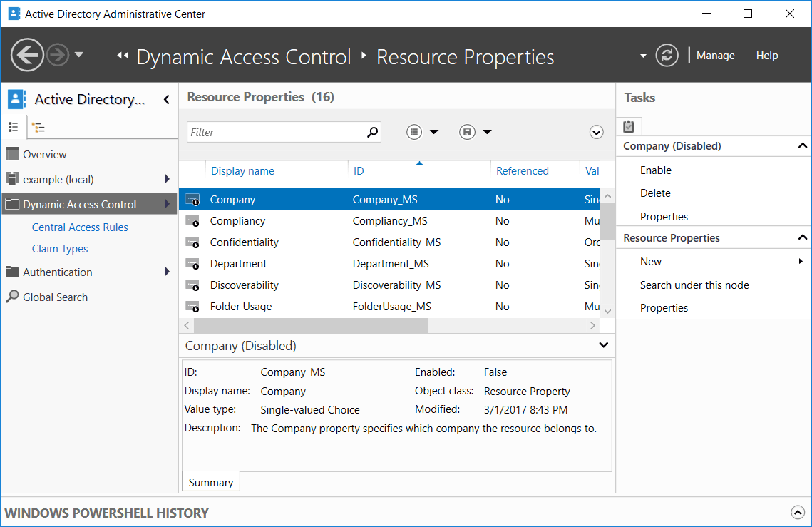Image resolution: width=812 pixels, height=527 pixels.
Task: Click the horizontal scrollbar right arrow
Action: tap(593, 325)
